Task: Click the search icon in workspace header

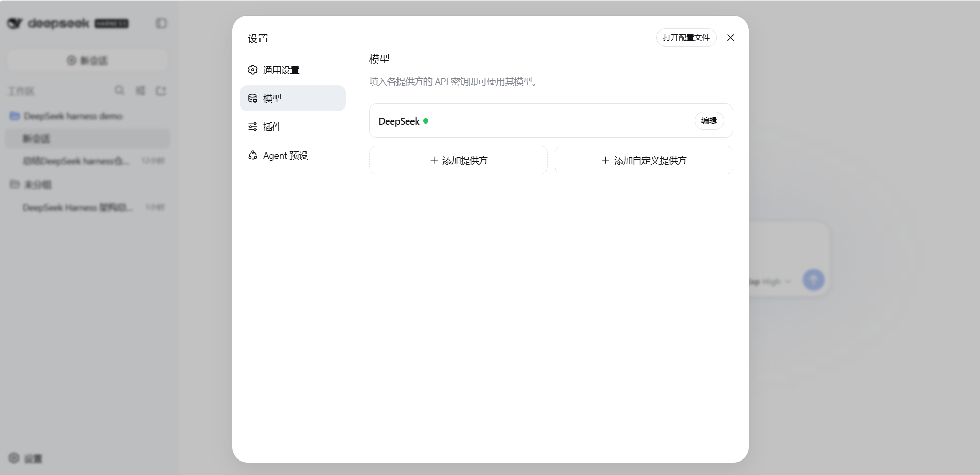Action: [119, 90]
